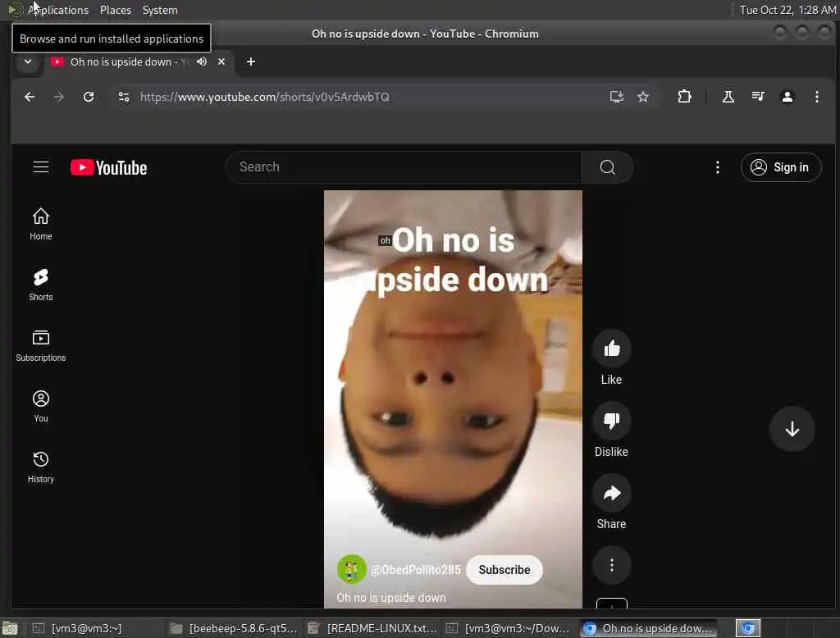Click the YouTube logo
840x638 pixels.
click(x=109, y=167)
